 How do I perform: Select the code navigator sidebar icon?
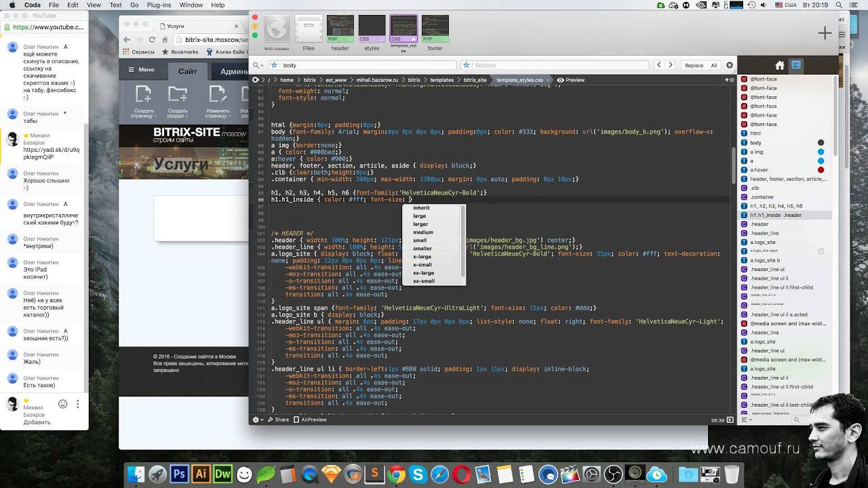pyautogui.click(x=796, y=65)
